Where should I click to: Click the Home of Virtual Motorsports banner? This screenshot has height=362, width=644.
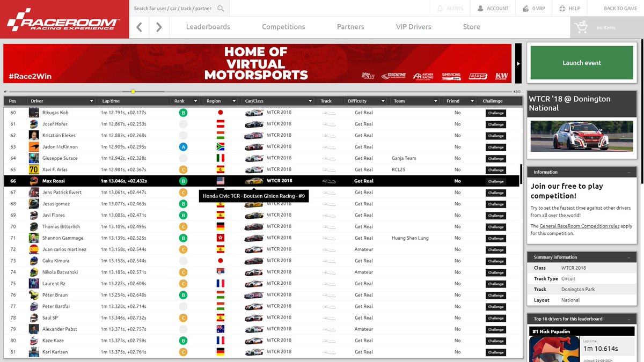(258, 63)
